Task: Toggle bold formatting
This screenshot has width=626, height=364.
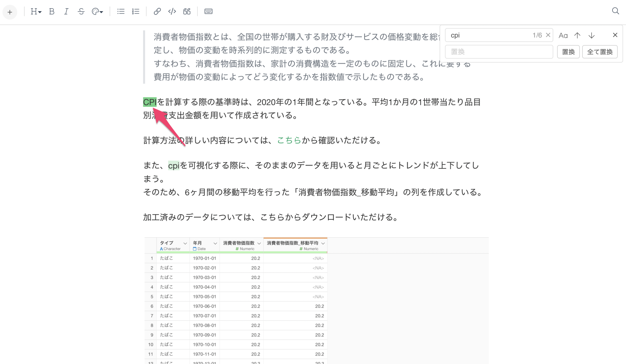Action: click(x=52, y=11)
